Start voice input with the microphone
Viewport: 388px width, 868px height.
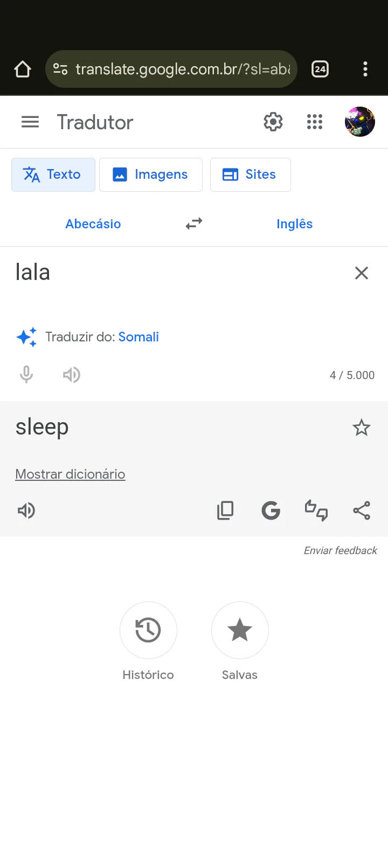point(26,375)
